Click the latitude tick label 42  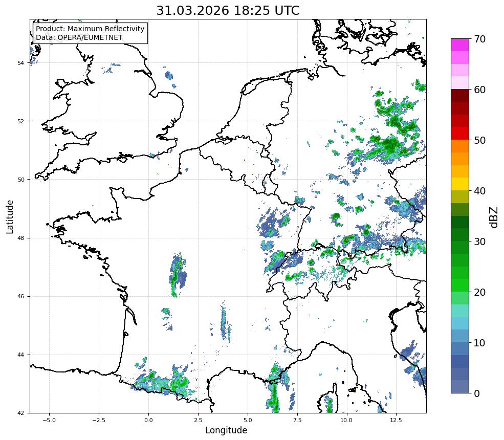click(20, 413)
